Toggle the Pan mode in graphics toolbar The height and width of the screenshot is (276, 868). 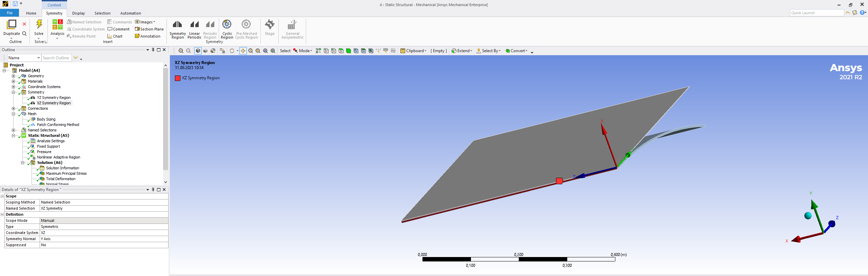point(243,51)
